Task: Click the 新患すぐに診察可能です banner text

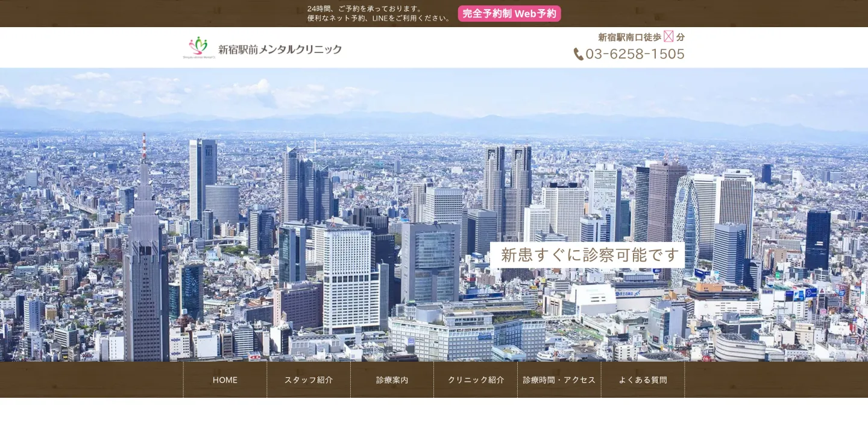Action: 588,255
